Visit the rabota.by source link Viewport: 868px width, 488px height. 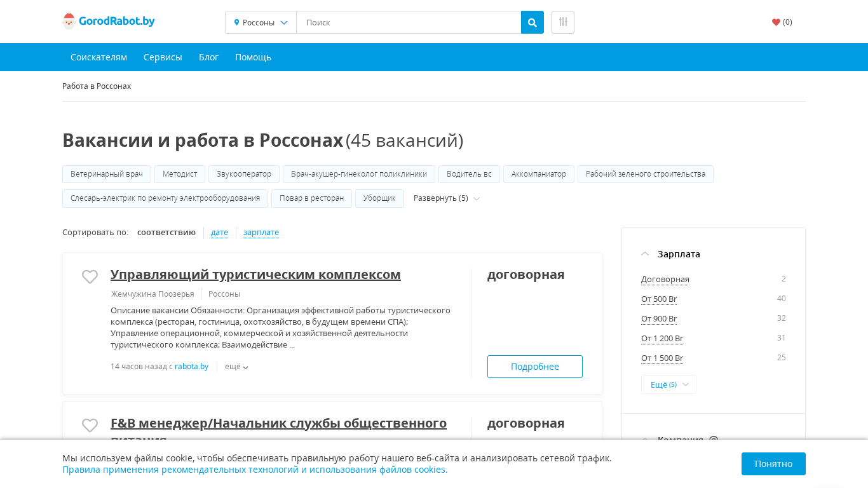tap(191, 367)
